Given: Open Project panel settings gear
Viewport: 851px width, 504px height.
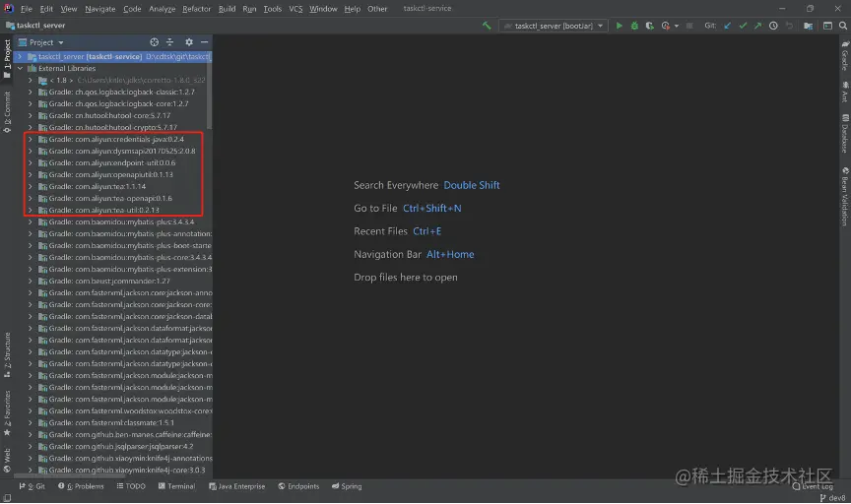Looking at the screenshot, I should click(x=189, y=41).
